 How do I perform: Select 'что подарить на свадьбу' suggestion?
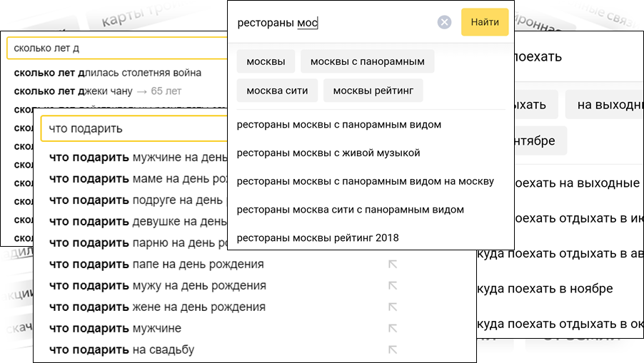121,349
